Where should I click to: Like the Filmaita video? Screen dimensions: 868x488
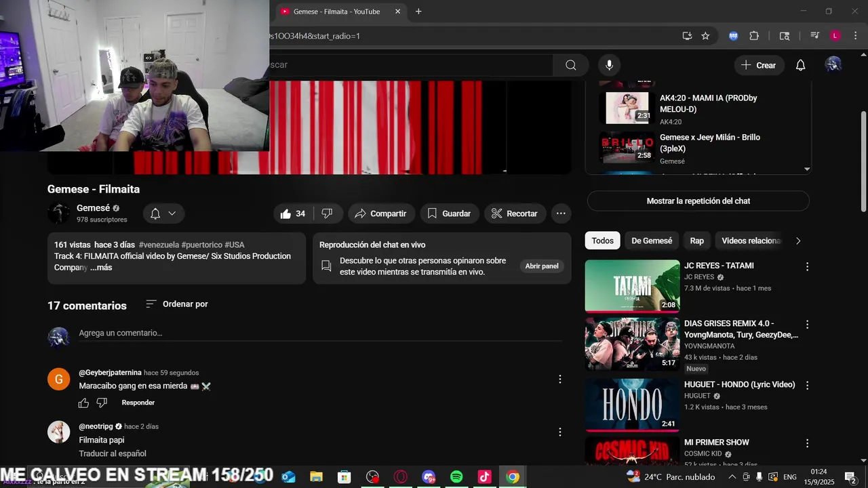point(293,213)
